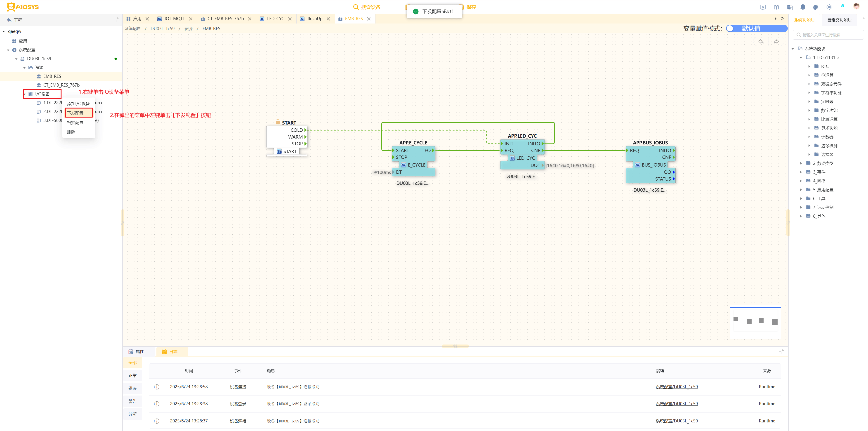Filter logs by 正常

[x=132, y=375]
